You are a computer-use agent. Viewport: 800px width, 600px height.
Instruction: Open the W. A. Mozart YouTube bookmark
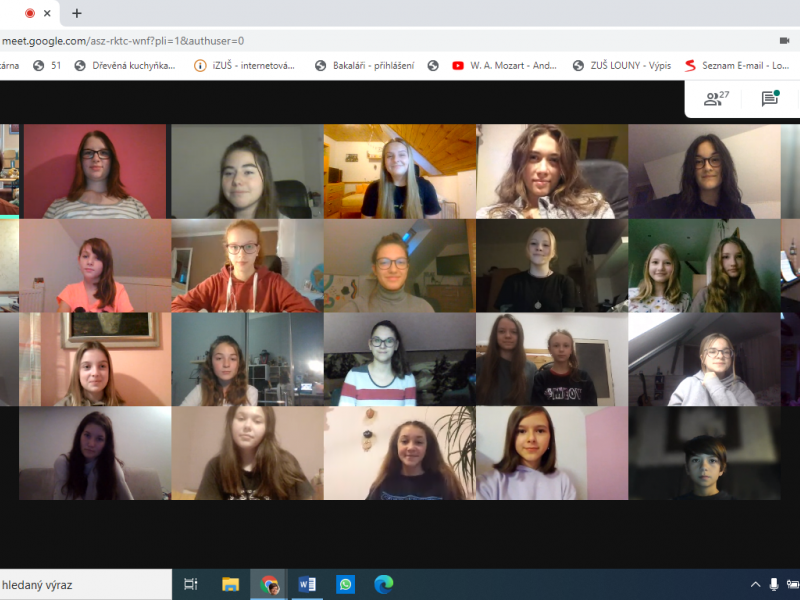point(504,65)
